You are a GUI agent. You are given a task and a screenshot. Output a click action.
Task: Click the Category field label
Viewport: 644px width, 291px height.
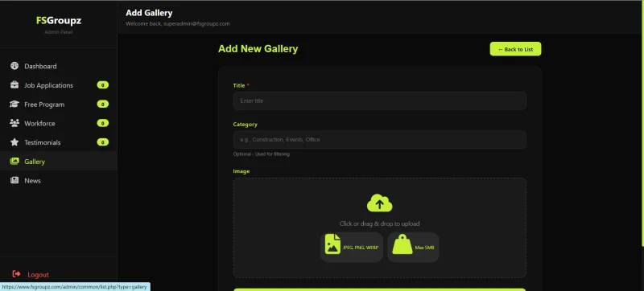point(246,124)
